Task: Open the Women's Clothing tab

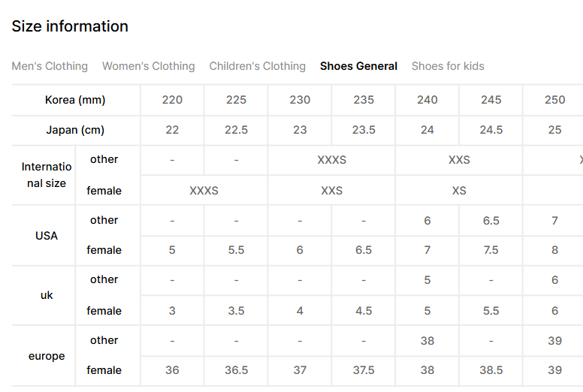Action: click(x=148, y=66)
